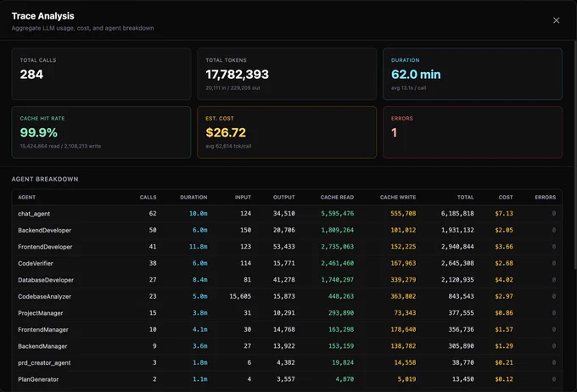The height and width of the screenshot is (392, 577).
Task: Sort by INPUT column header
Action: (243, 198)
